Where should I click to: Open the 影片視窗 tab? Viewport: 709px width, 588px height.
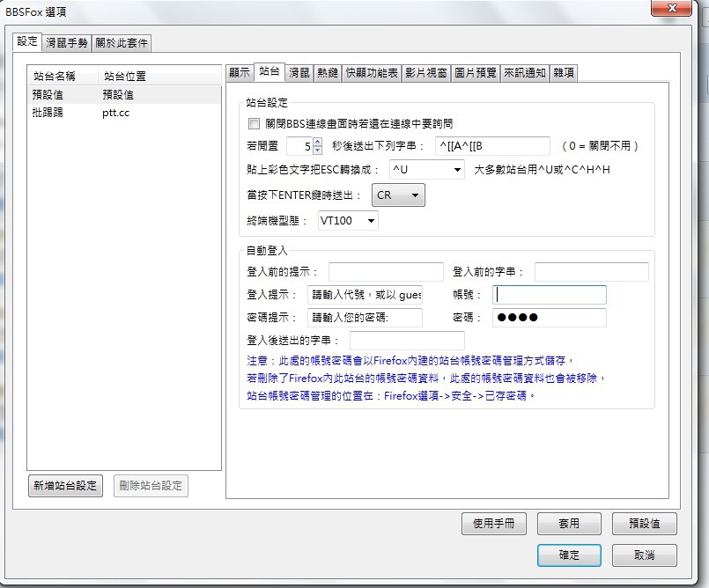click(x=426, y=73)
